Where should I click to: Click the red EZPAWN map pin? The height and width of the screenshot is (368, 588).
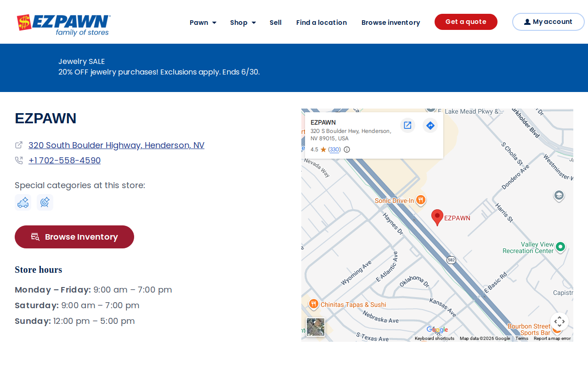pos(437,218)
